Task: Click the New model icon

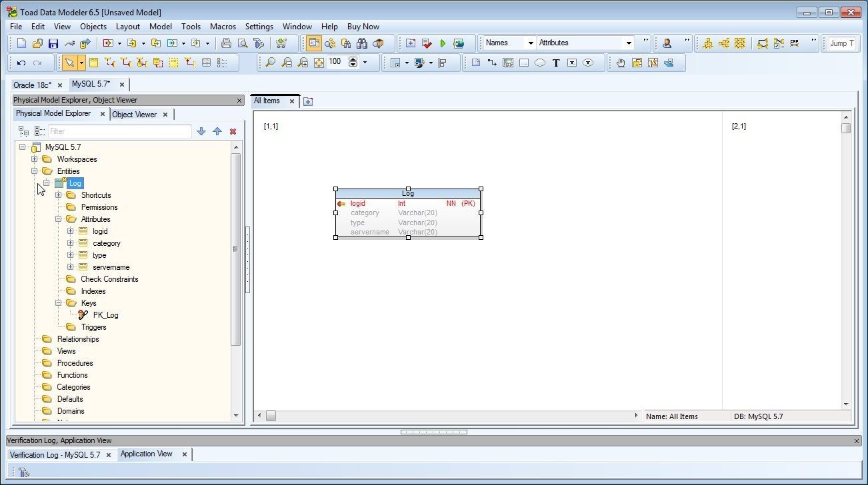Action: point(21,43)
